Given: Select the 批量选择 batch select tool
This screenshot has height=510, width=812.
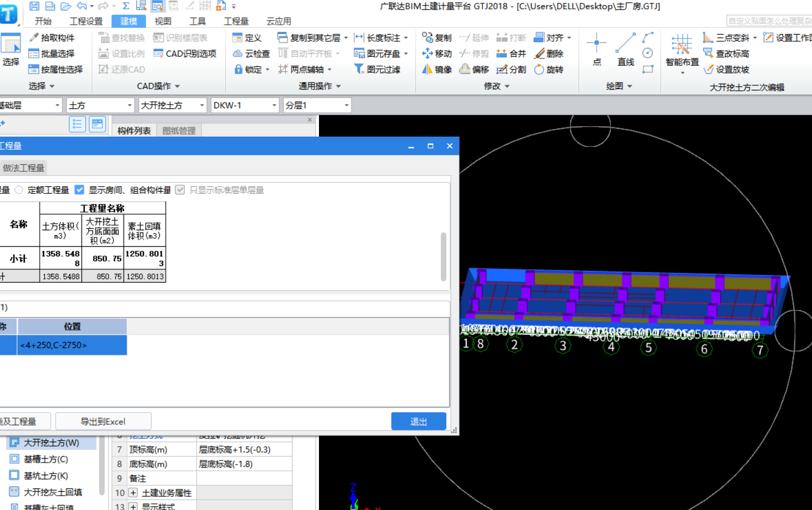Looking at the screenshot, I should pyautogui.click(x=51, y=53).
